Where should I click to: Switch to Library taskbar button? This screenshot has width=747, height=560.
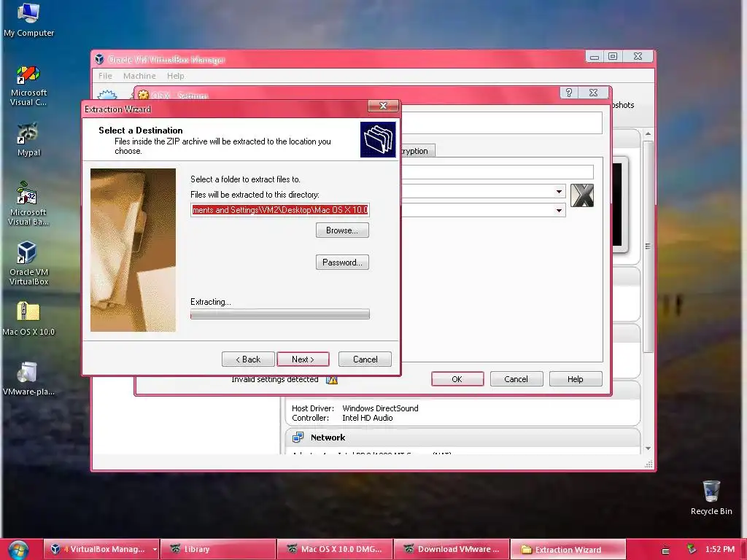coord(218,549)
